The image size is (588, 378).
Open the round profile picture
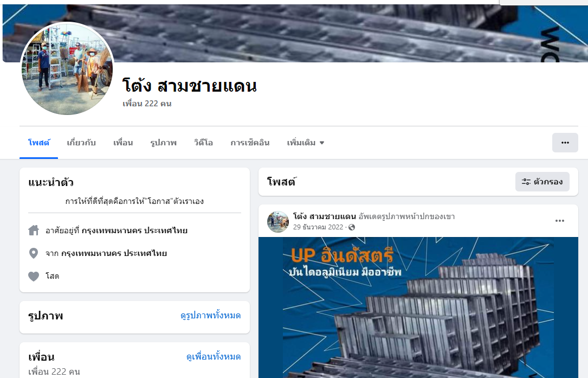click(x=68, y=69)
